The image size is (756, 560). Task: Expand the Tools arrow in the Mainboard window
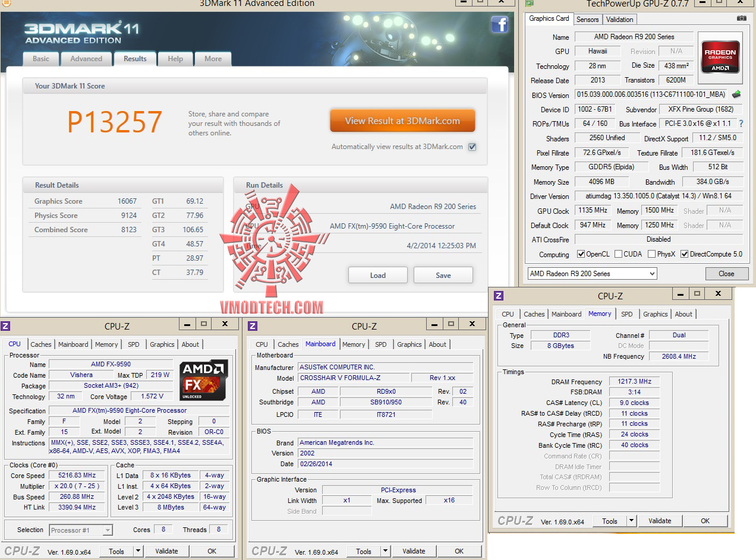pos(385,551)
